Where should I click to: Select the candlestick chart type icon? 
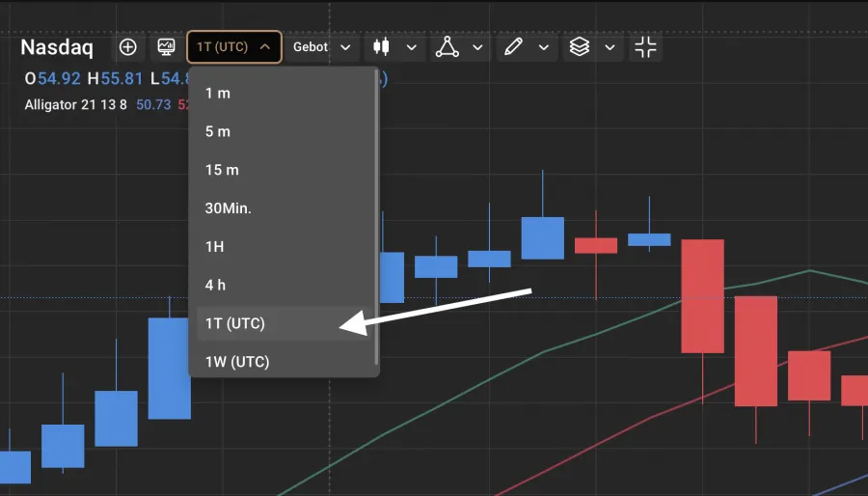[x=381, y=47]
